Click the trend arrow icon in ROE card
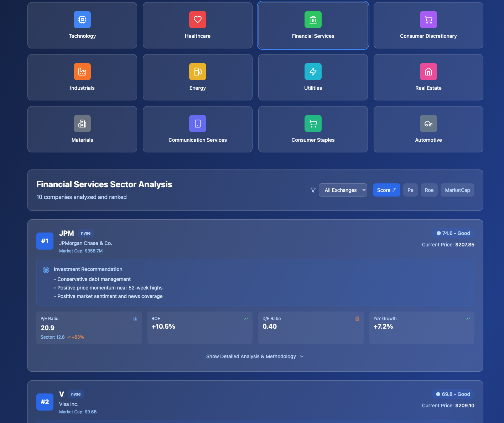The image size is (504, 423). pyautogui.click(x=246, y=319)
